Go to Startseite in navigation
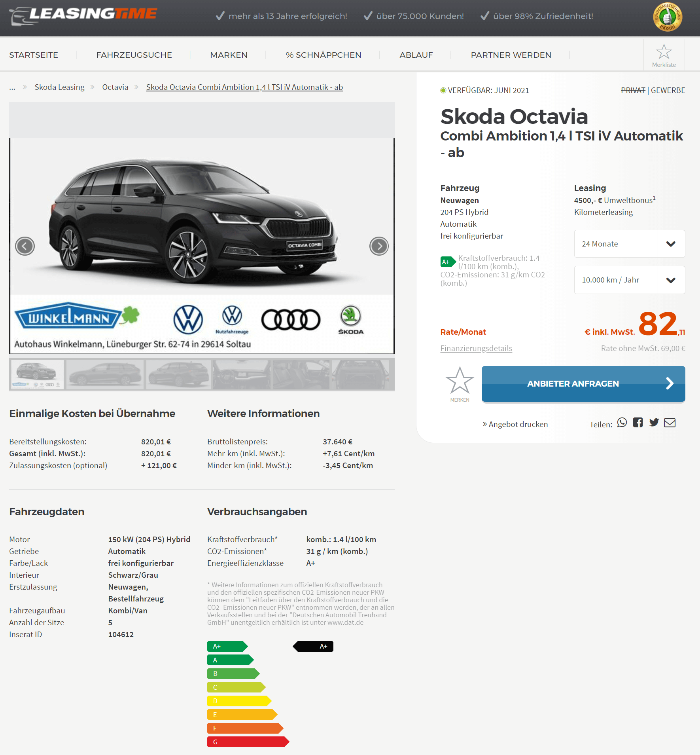The height and width of the screenshot is (755, 700). (34, 55)
